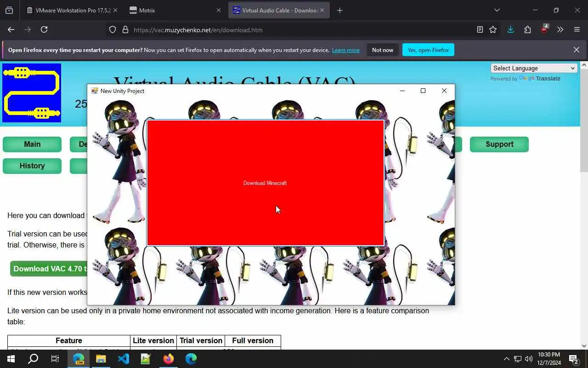Dismiss the Firefox startup notification bar
Image resolution: width=588 pixels, height=368 pixels.
(576, 50)
